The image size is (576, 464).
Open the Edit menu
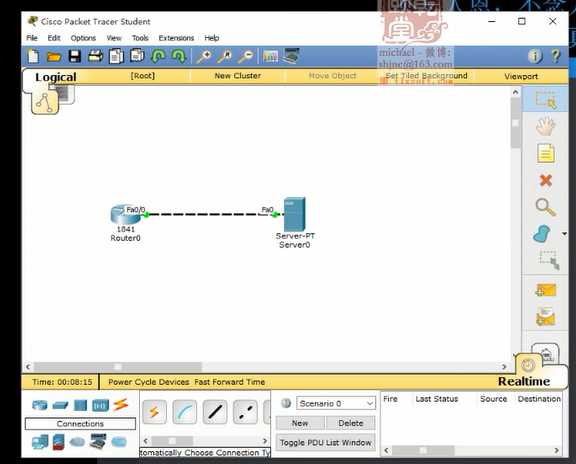coord(54,38)
